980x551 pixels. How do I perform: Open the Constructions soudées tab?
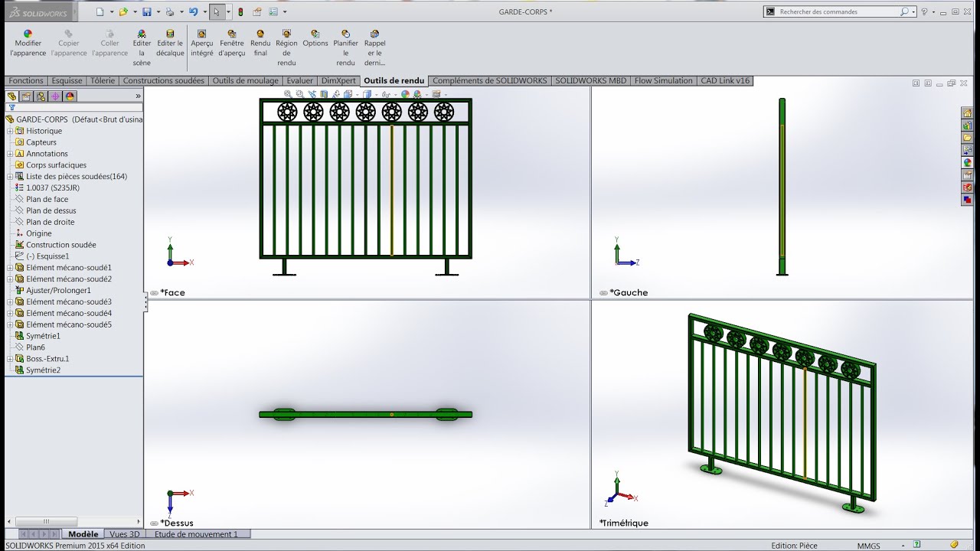[164, 80]
